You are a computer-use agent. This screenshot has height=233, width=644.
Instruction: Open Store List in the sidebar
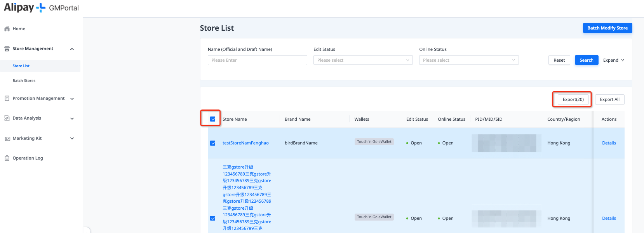(x=21, y=66)
